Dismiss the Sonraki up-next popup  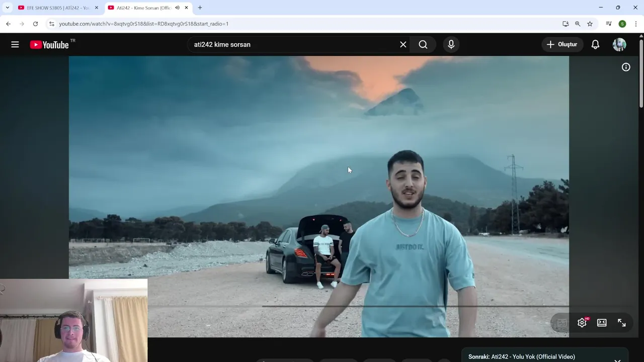pos(617,360)
